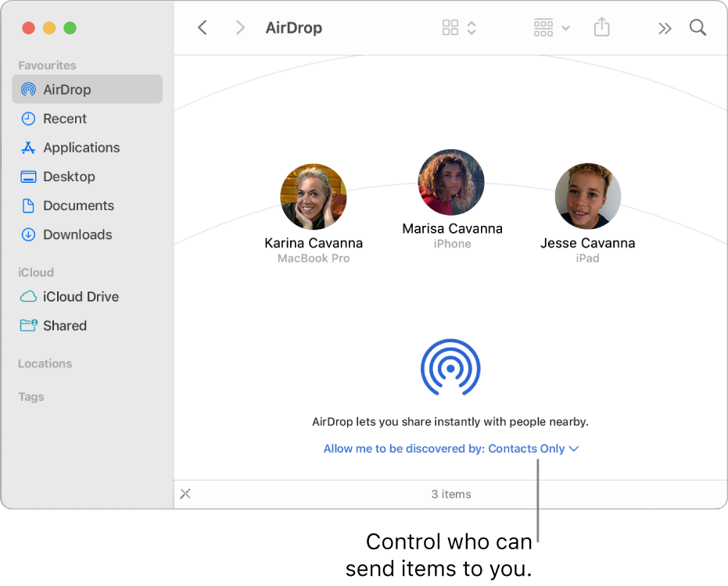Go back using the back arrow
The height and width of the screenshot is (586, 728).
[203, 27]
